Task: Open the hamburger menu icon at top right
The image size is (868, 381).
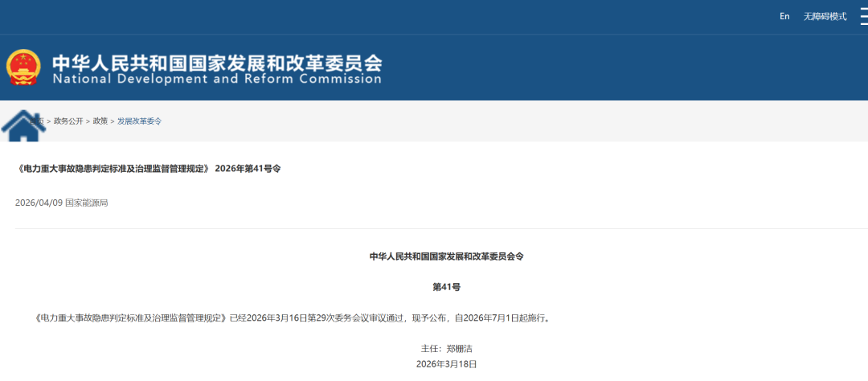Action: point(863,17)
